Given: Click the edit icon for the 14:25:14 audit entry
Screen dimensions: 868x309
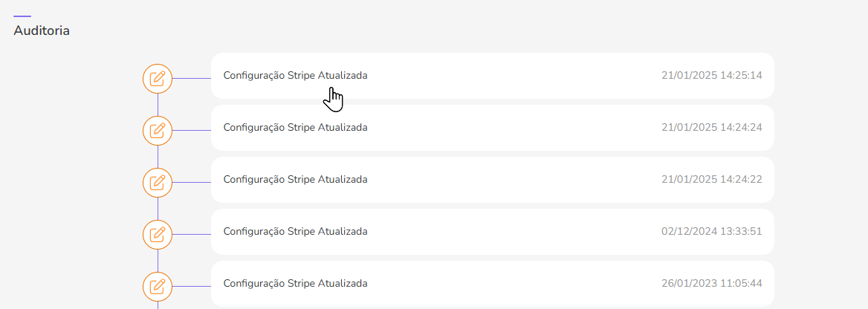Looking at the screenshot, I should pos(158,79).
